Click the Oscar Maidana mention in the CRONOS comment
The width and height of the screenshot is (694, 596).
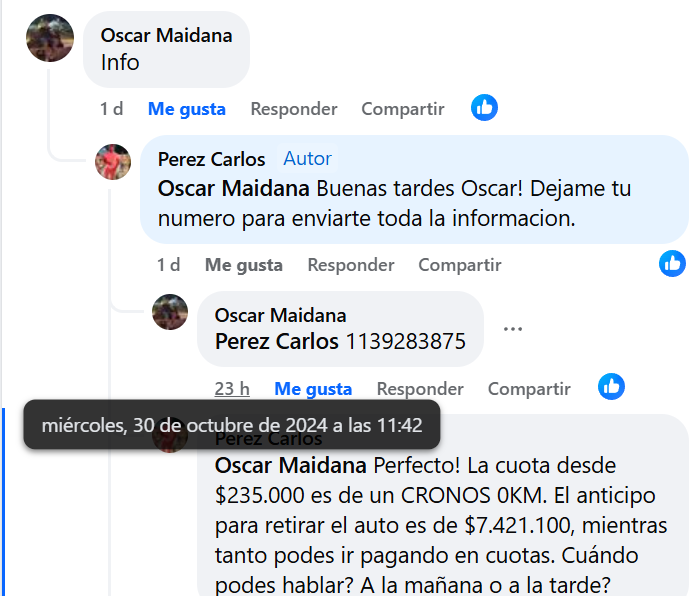pos(291,465)
